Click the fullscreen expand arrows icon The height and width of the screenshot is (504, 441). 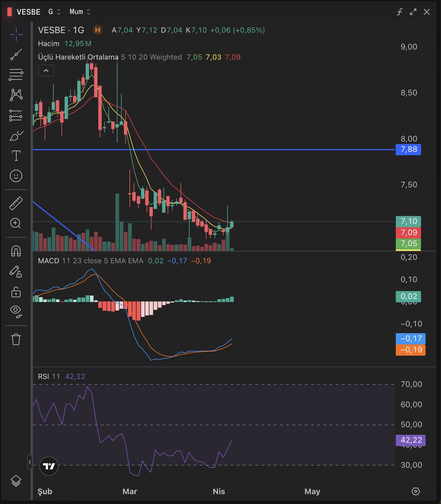(413, 12)
